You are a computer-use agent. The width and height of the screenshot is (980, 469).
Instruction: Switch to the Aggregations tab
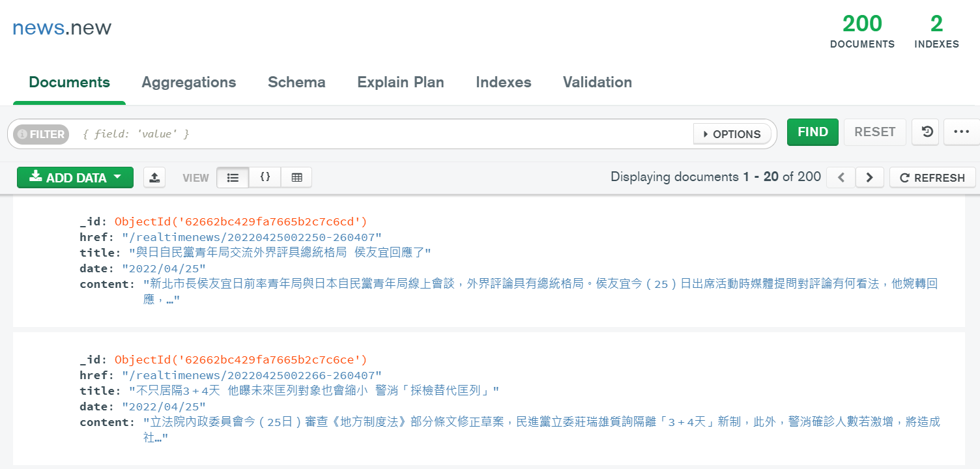tap(189, 82)
